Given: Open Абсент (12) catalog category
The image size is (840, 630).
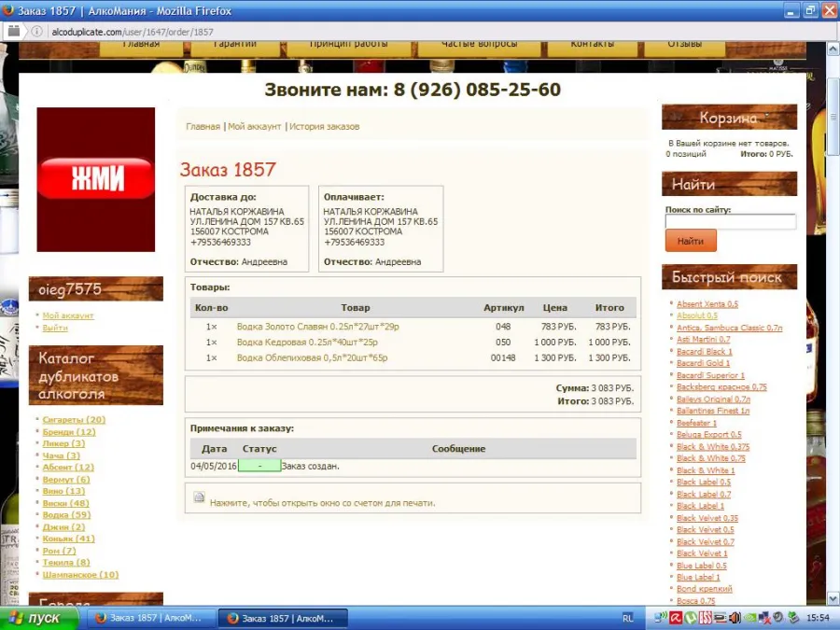Looking at the screenshot, I should (68, 468).
